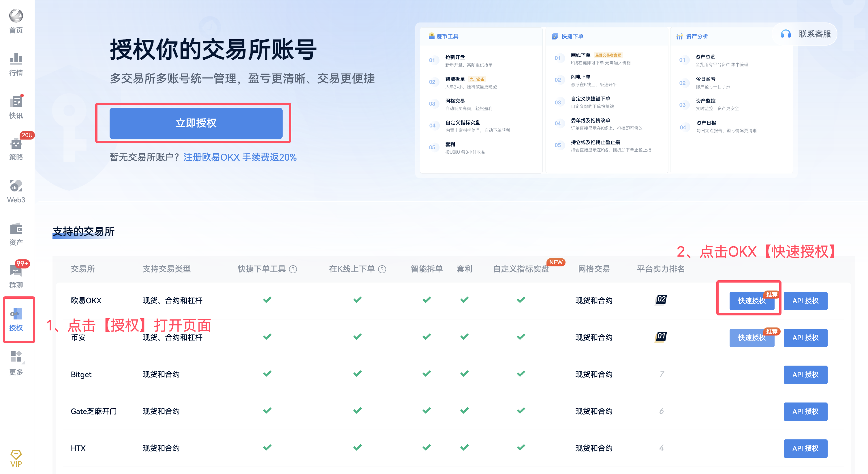The image size is (868, 474).
Task: Click the 20U badge on 策略
Action: [x=27, y=135]
